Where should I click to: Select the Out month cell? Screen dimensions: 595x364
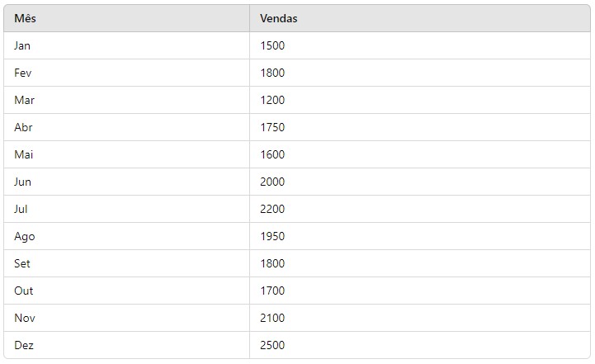(24, 291)
